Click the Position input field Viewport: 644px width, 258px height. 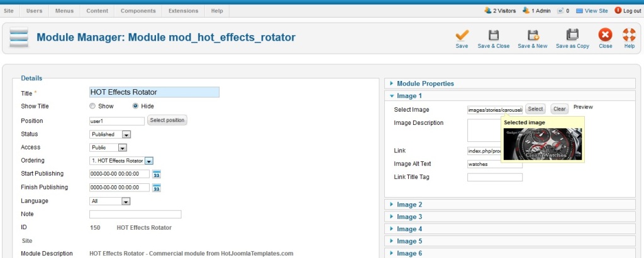pos(117,121)
